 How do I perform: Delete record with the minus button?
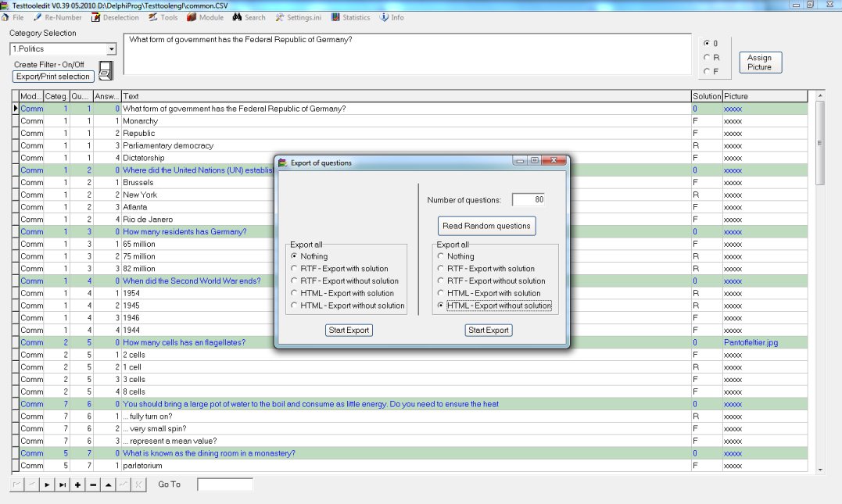pyautogui.click(x=93, y=484)
